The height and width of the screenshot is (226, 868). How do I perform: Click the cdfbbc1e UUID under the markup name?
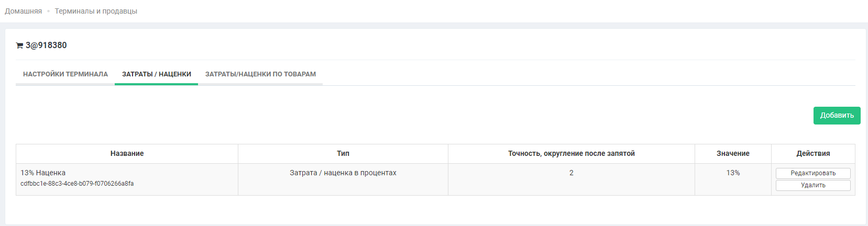point(77,184)
